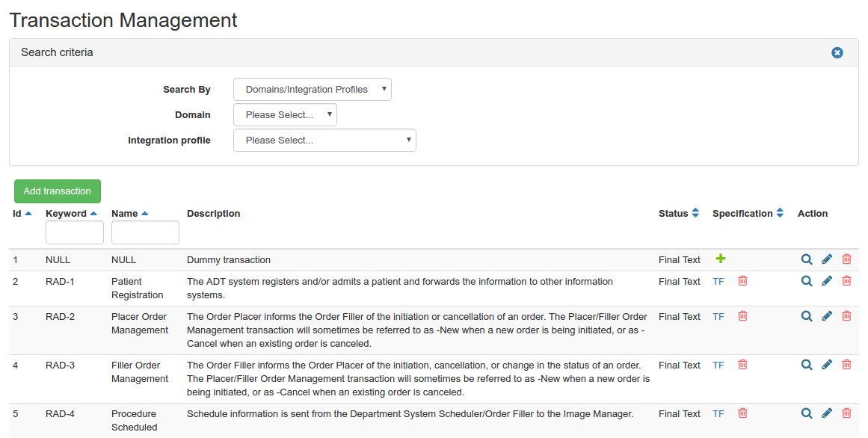Close the Search criteria panel
This screenshot has height=438, width=868.
837,52
